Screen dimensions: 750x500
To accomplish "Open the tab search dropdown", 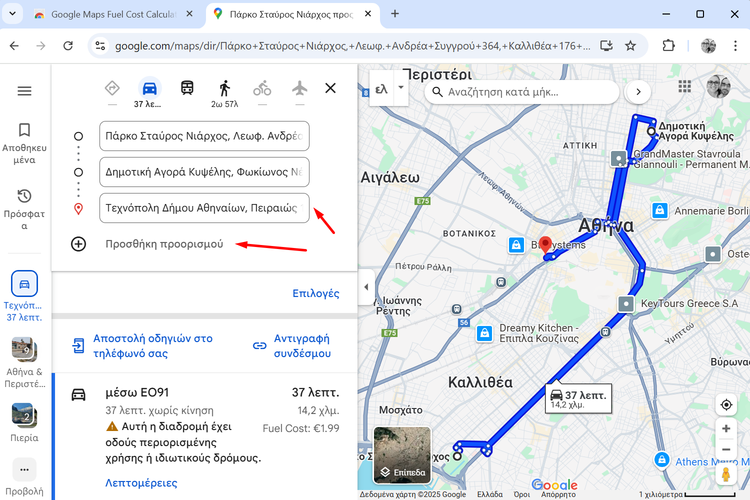I will [x=12, y=14].
